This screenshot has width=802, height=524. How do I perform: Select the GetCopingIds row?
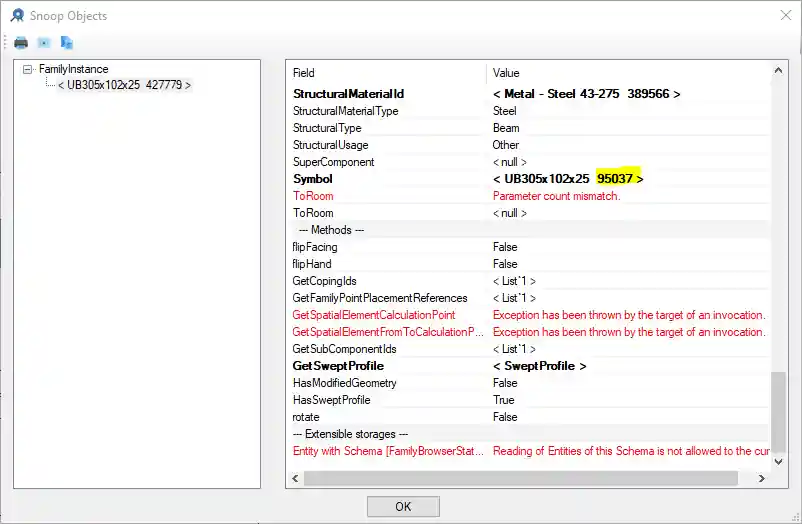pos(324,281)
